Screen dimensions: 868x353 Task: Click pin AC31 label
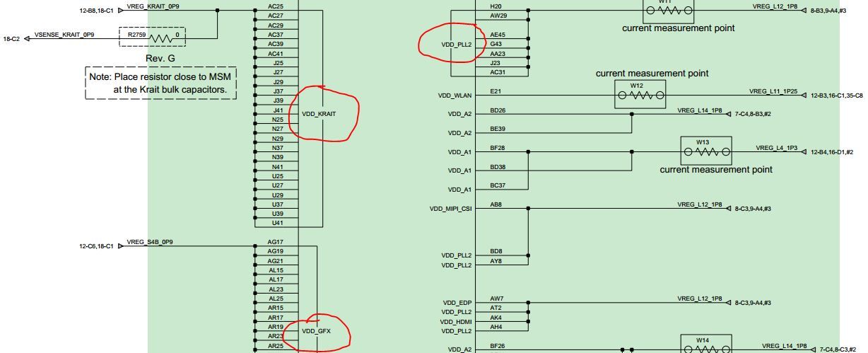coord(498,72)
